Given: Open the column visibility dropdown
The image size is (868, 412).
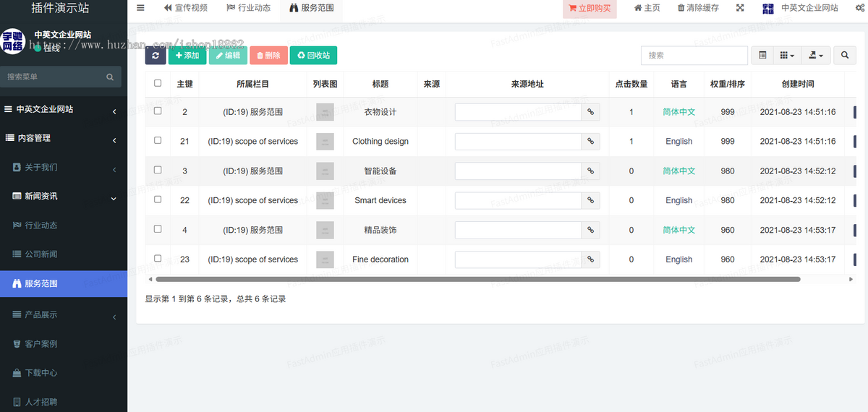Looking at the screenshot, I should click(x=787, y=55).
